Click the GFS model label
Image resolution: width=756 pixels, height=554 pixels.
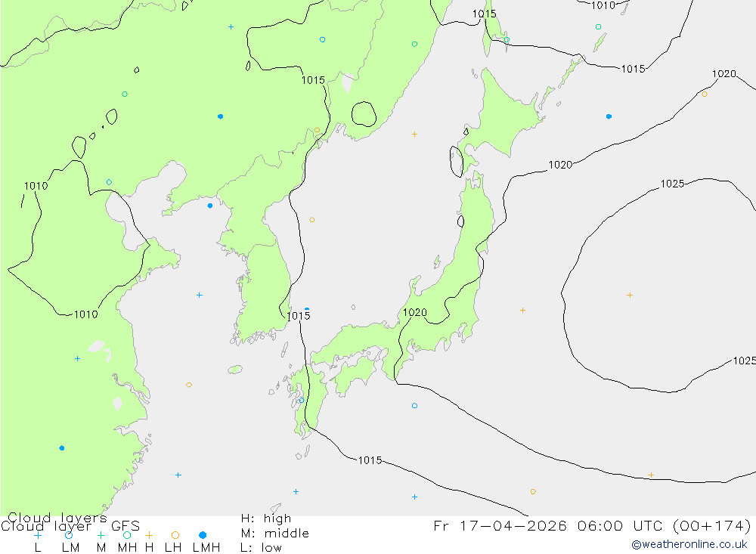125,526
